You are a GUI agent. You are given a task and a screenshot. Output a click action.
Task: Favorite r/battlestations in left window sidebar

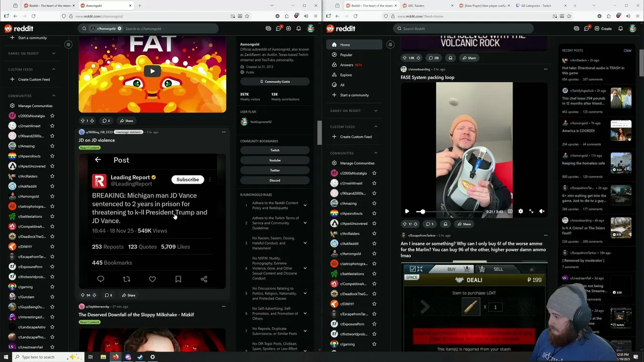[x=52, y=217]
